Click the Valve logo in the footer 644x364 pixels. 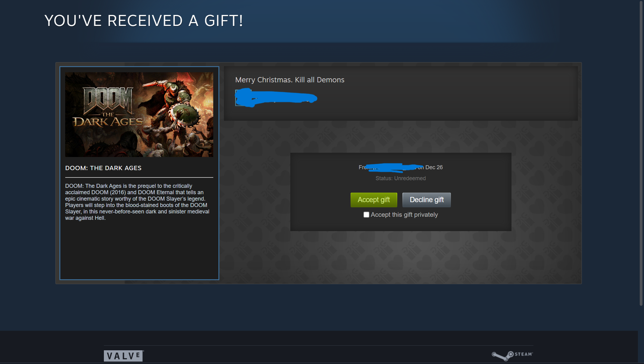point(124,356)
